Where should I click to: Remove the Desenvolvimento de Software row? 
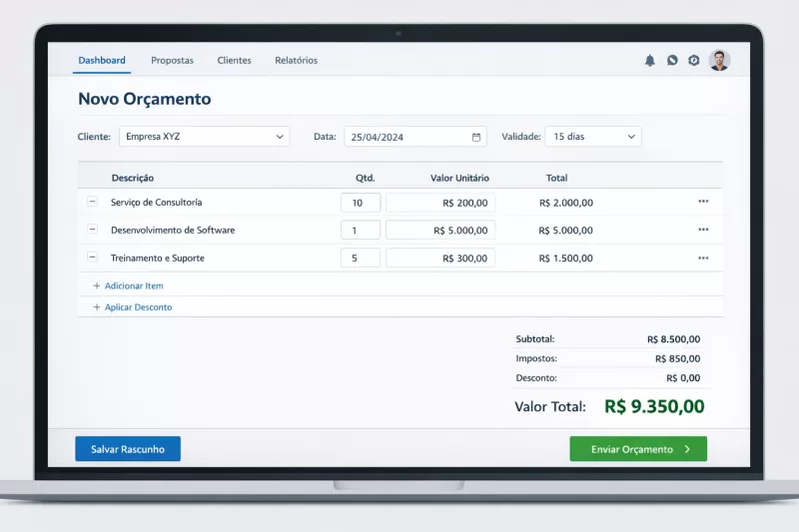click(92, 230)
